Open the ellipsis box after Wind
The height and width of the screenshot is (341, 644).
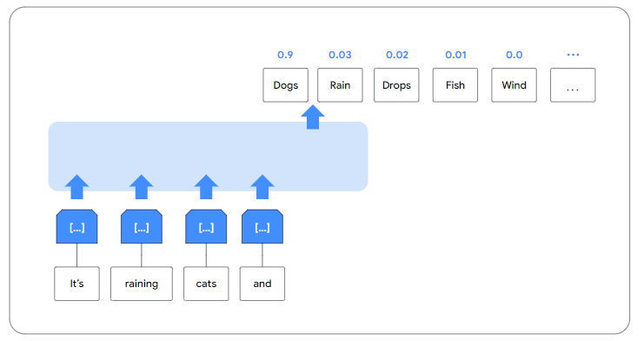click(573, 85)
